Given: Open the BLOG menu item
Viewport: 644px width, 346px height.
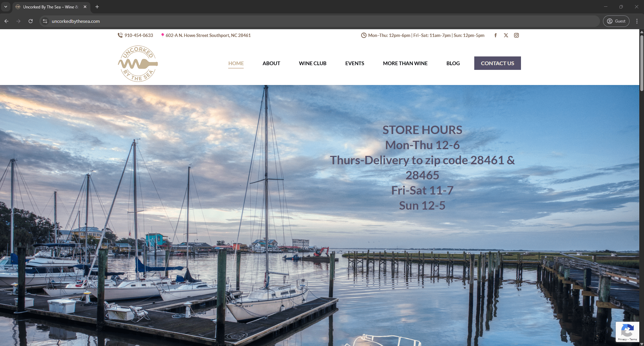Looking at the screenshot, I should click(x=453, y=63).
